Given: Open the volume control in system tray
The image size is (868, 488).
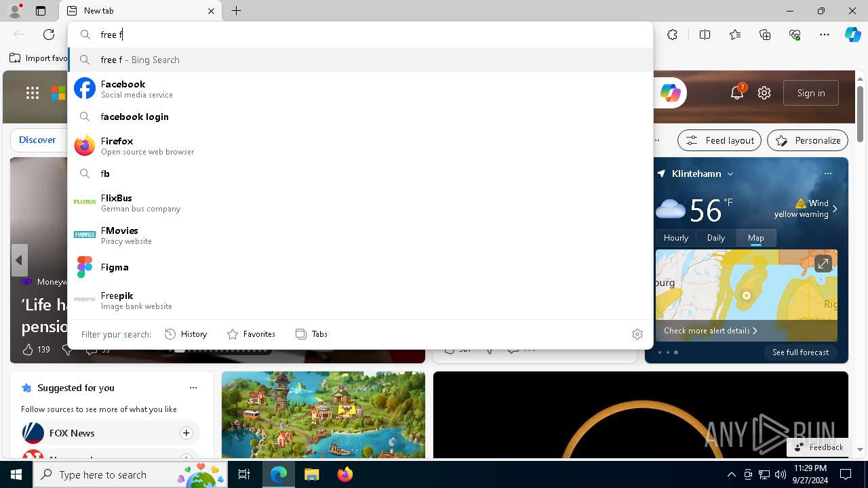Looking at the screenshot, I should (781, 474).
